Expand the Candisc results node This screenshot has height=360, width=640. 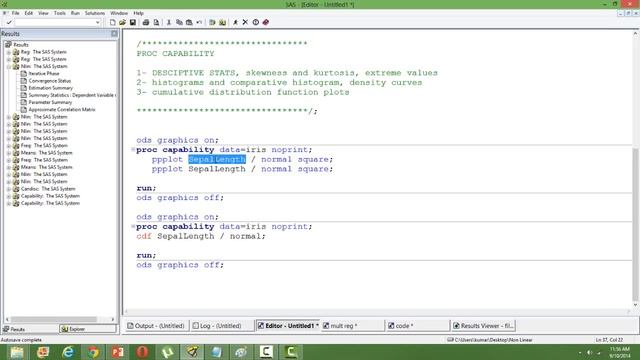9,189
